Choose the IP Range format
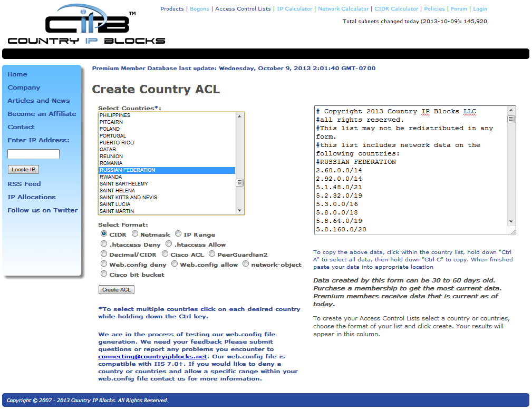The height and width of the screenshot is (410, 532). pos(178,233)
